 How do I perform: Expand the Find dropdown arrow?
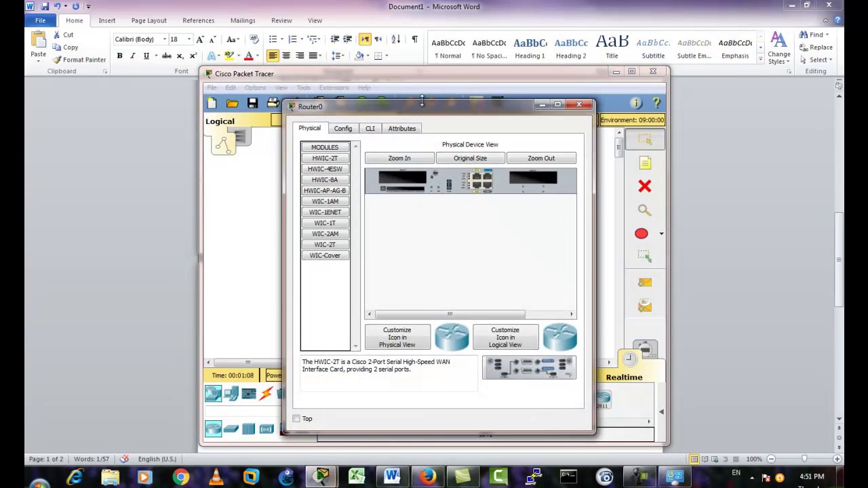click(x=827, y=35)
